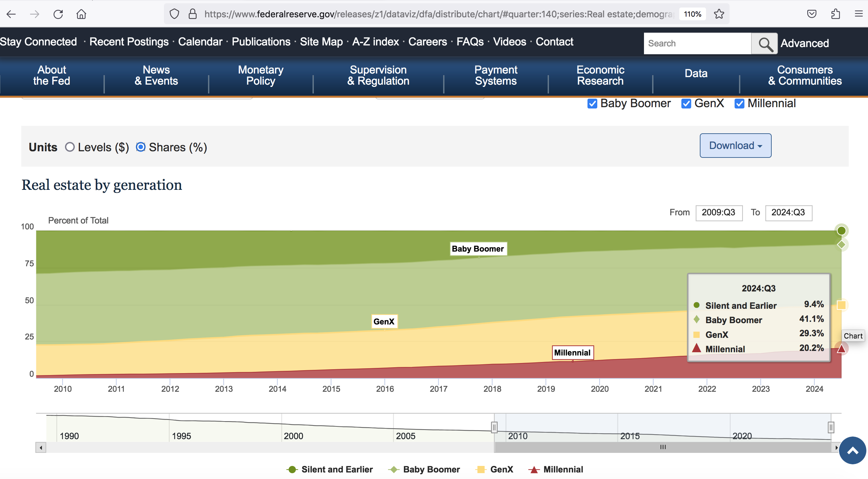Click the left range handle on timeline navigator
The image size is (868, 479).
point(494,427)
